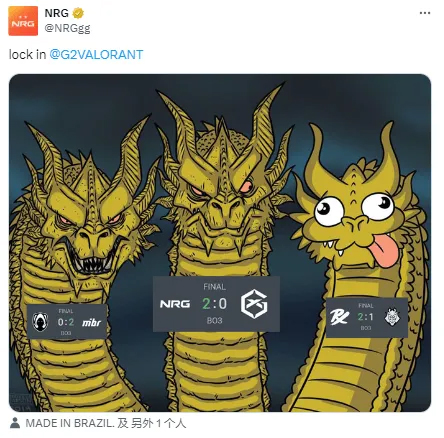Open the three-headed dragon meme image
The width and height of the screenshot is (444, 438).
(x=220, y=243)
